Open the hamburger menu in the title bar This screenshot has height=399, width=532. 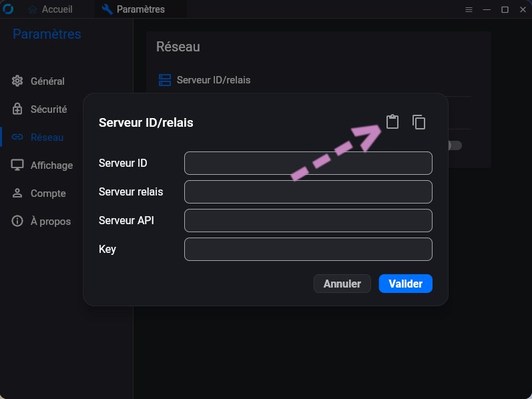[469, 9]
